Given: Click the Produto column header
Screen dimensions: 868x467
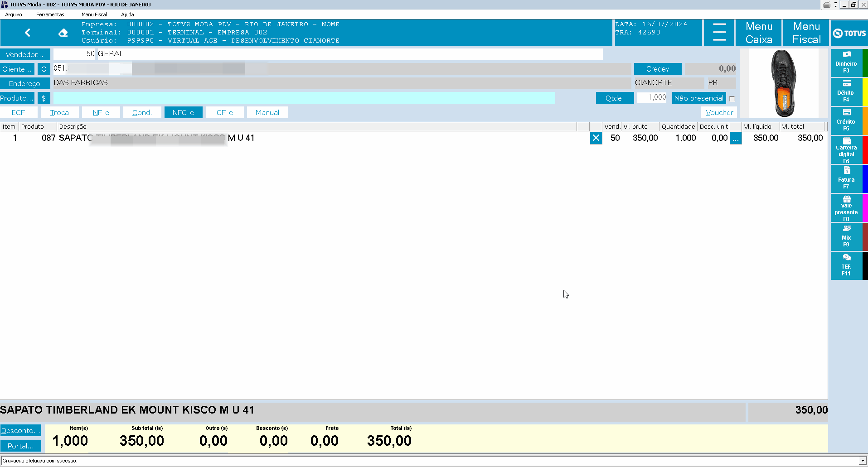Looking at the screenshot, I should click(x=38, y=127).
